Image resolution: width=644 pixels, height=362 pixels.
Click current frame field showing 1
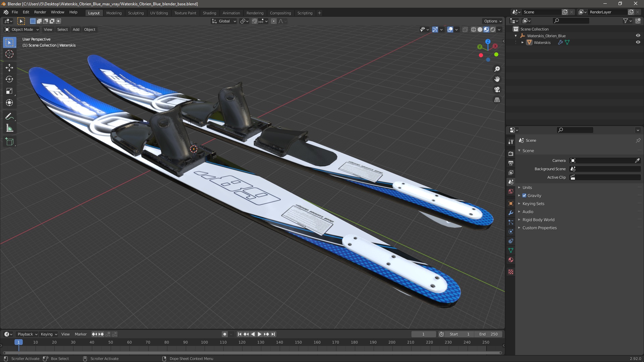[423, 334]
